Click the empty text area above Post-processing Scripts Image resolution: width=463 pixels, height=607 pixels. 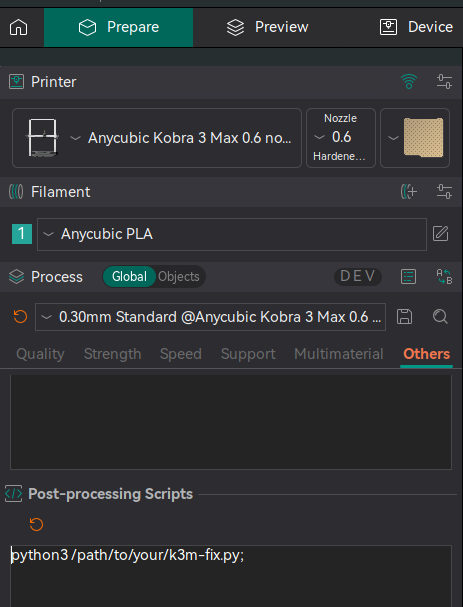[231, 422]
